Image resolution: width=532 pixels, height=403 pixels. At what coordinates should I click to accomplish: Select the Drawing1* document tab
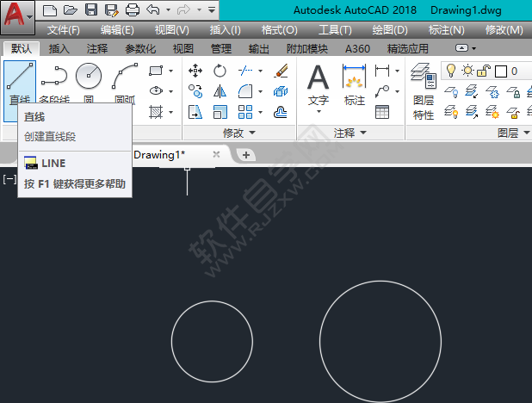[x=159, y=155]
